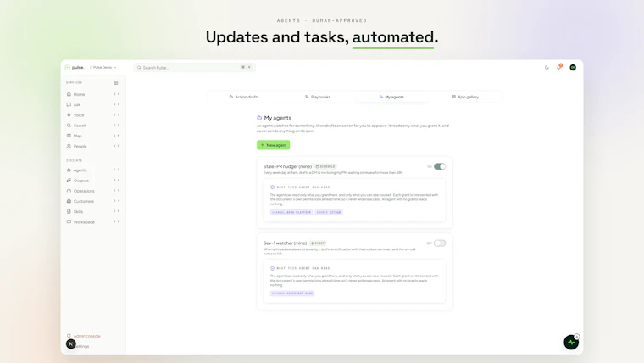Turn off Stale-PR nudger agent
Image resolution: width=644 pixels, height=363 pixels.
pos(440,166)
